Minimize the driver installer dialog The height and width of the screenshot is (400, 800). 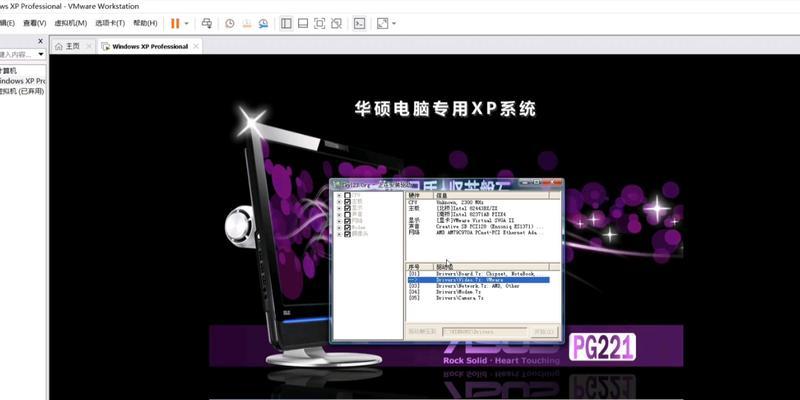[527, 183]
